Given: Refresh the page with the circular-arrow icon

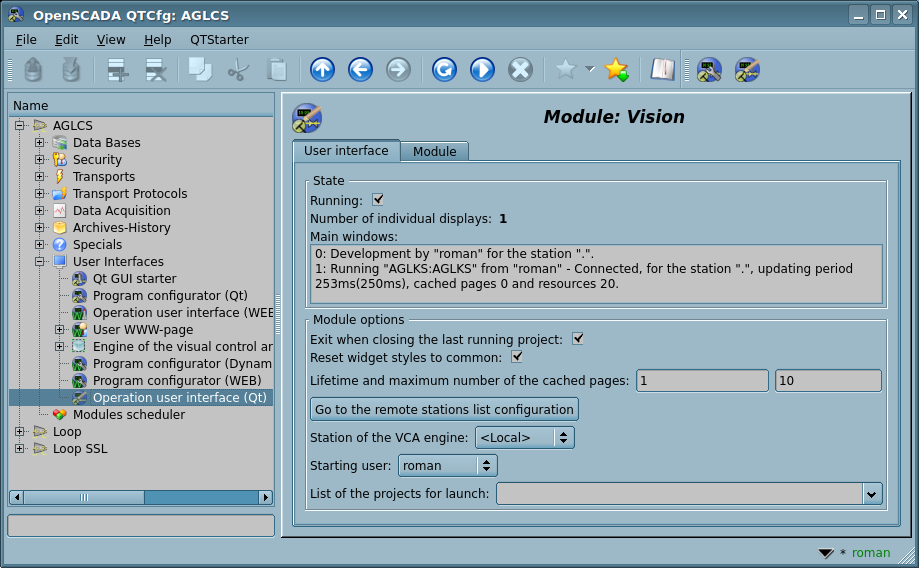Looking at the screenshot, I should [444, 70].
